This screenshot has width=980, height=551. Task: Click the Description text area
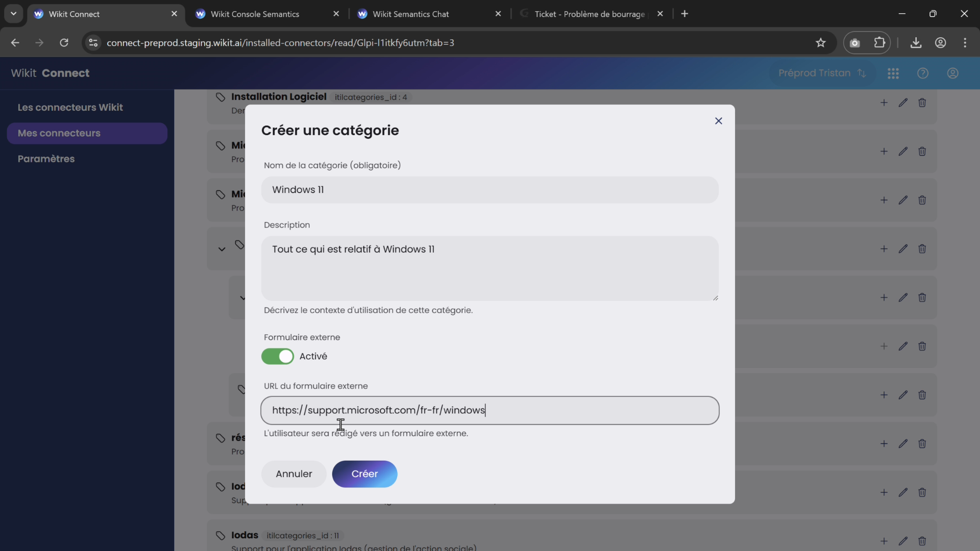(489, 268)
